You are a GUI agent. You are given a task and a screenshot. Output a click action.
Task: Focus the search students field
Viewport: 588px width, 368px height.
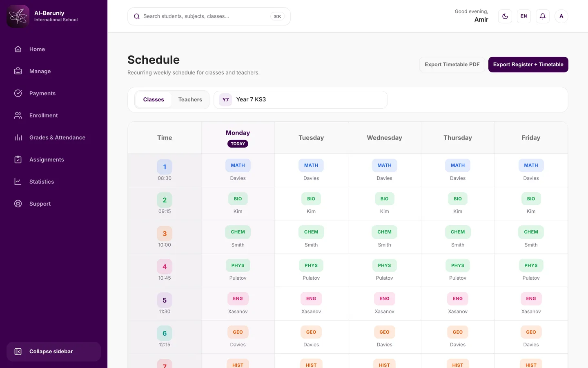[209, 16]
